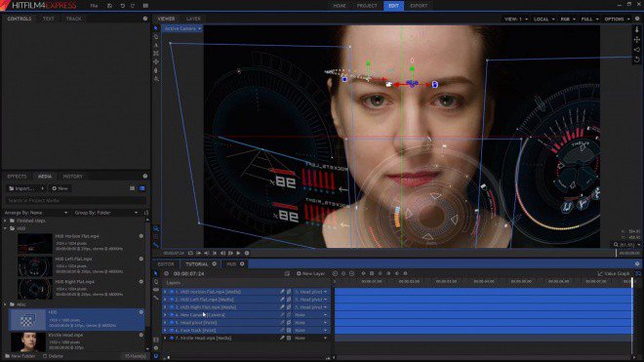Viewport: 644px width, 362px height.
Task: Click the downward arrow icon at viewer's right edge
Action: pos(637,29)
